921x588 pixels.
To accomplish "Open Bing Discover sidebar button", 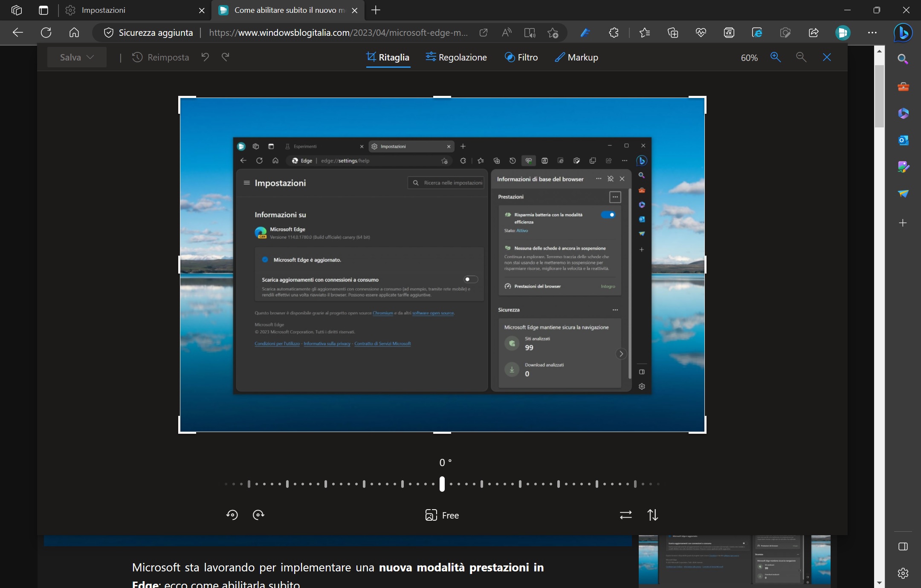I will coord(903,33).
